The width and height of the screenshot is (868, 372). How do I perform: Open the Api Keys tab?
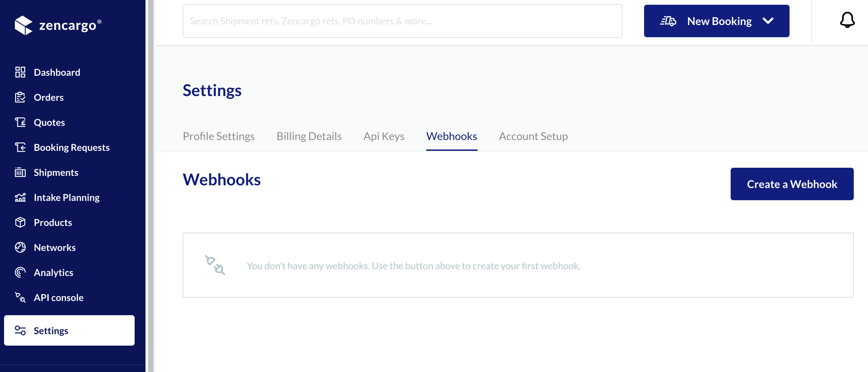(x=384, y=136)
